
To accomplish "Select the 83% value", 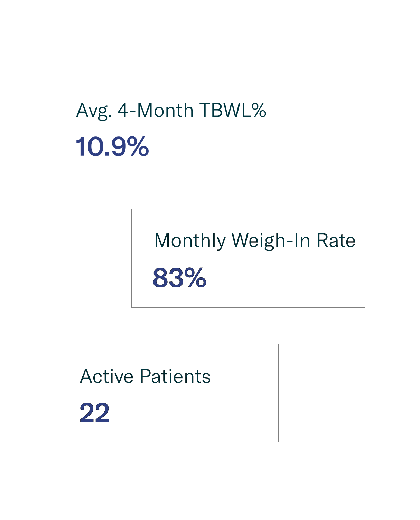I will (179, 277).
